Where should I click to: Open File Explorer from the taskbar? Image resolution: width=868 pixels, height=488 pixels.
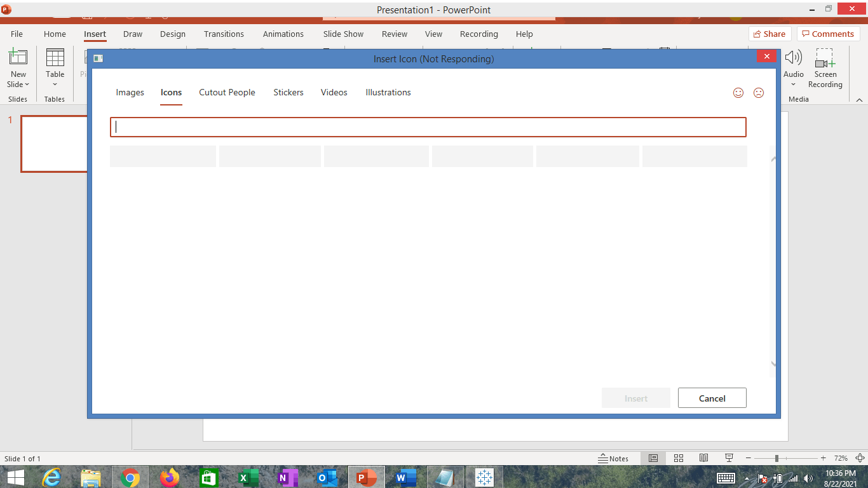click(x=91, y=477)
